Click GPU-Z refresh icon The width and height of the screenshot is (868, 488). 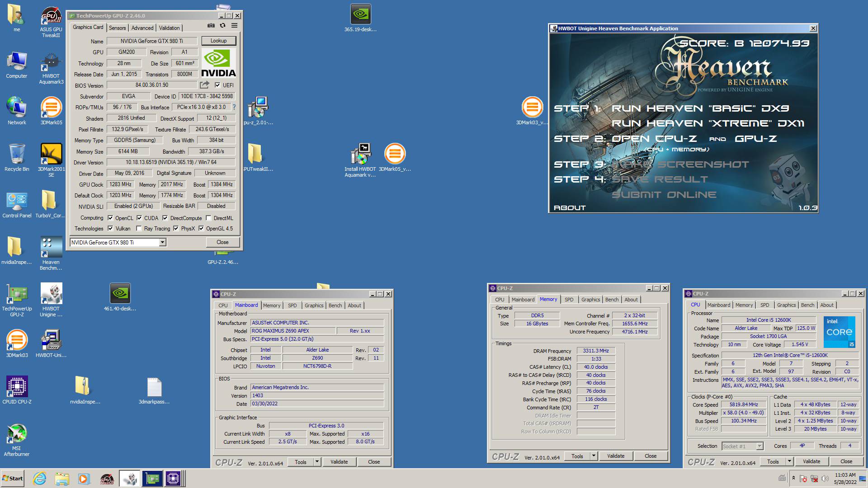click(222, 26)
